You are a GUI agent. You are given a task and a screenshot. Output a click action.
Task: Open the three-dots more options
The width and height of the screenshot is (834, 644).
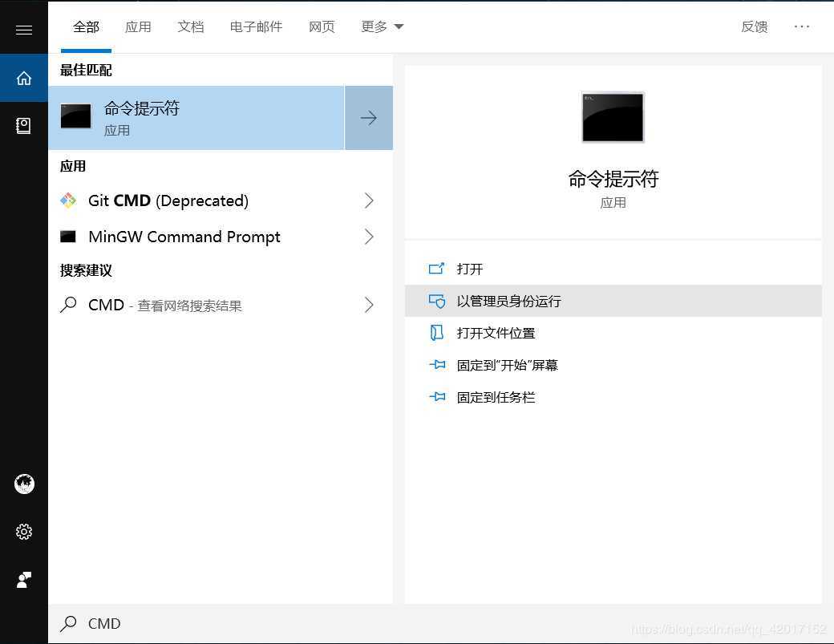click(802, 26)
